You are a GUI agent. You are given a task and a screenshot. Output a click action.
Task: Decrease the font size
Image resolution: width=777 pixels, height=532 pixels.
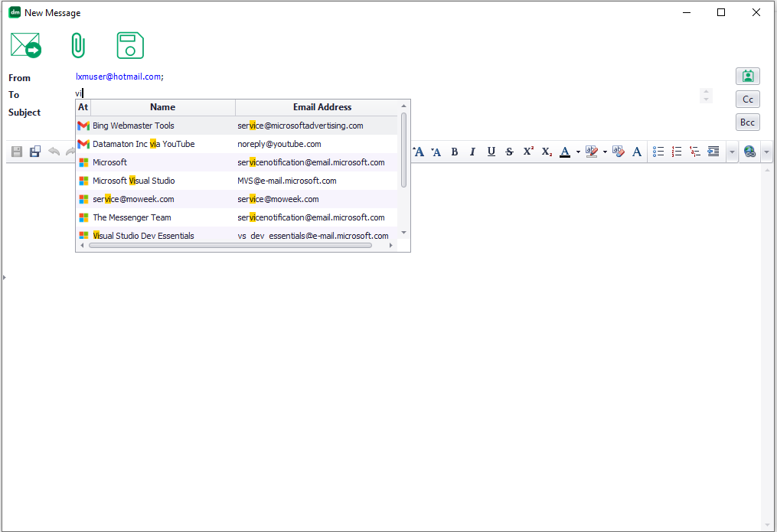tap(436, 152)
